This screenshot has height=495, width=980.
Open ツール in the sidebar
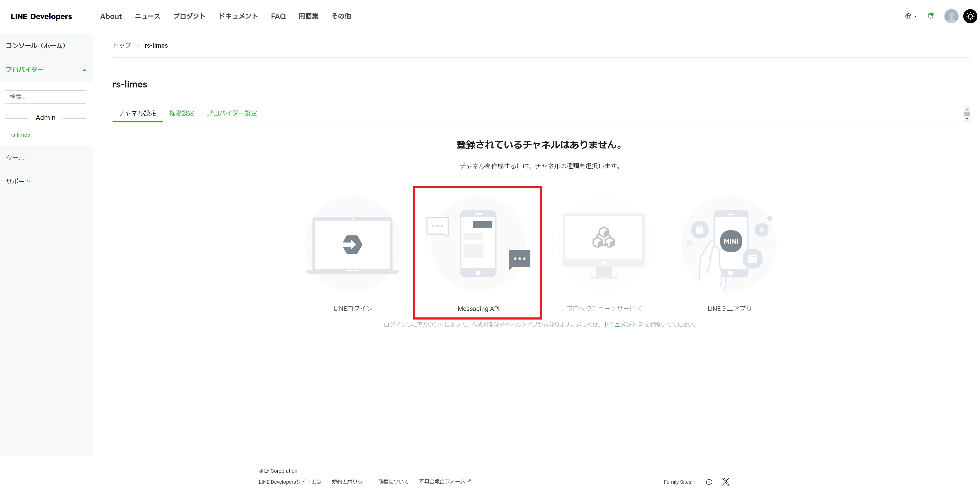click(46, 158)
